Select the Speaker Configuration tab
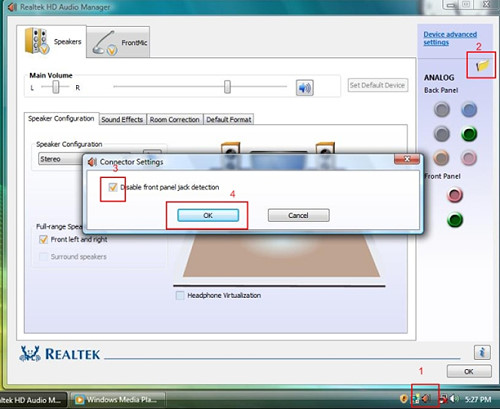The image size is (500, 409). tap(61, 119)
